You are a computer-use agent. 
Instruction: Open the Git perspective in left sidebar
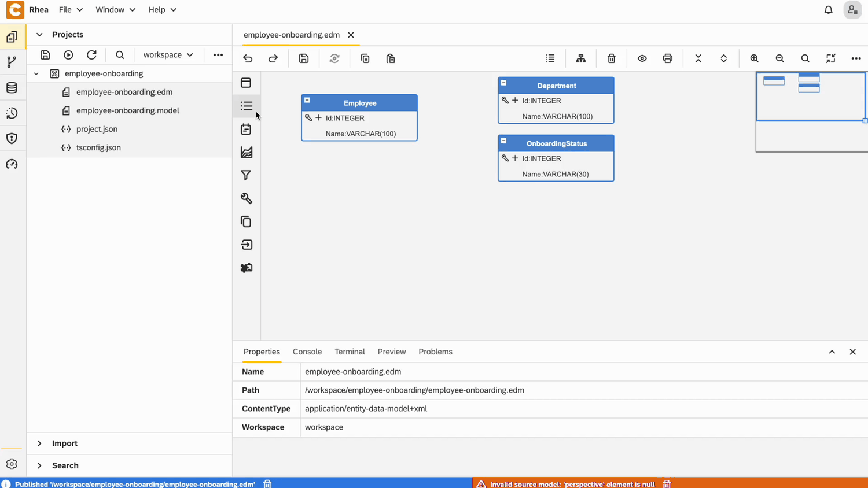coord(12,62)
